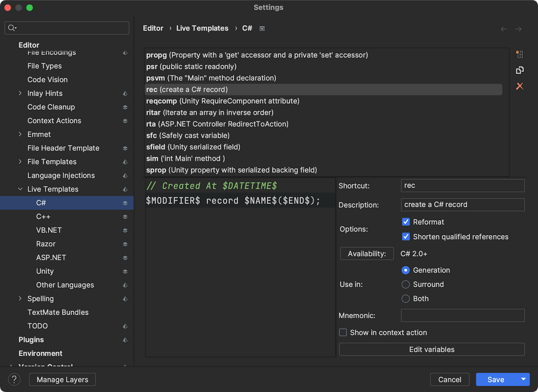The height and width of the screenshot is (392, 538).
Task: Click the layer icon beside Code Cleanup
Action: coord(125,107)
